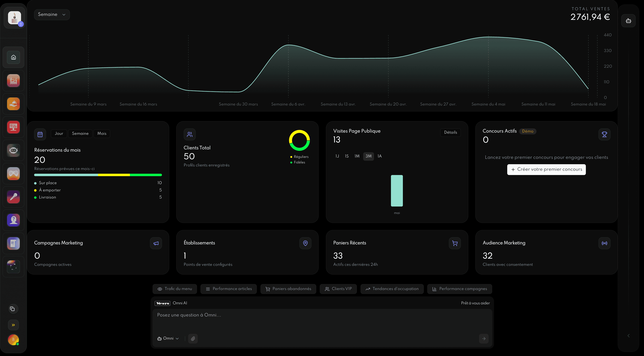644x356 pixels.
Task: Select the 3M visits range
Action: [x=369, y=156]
